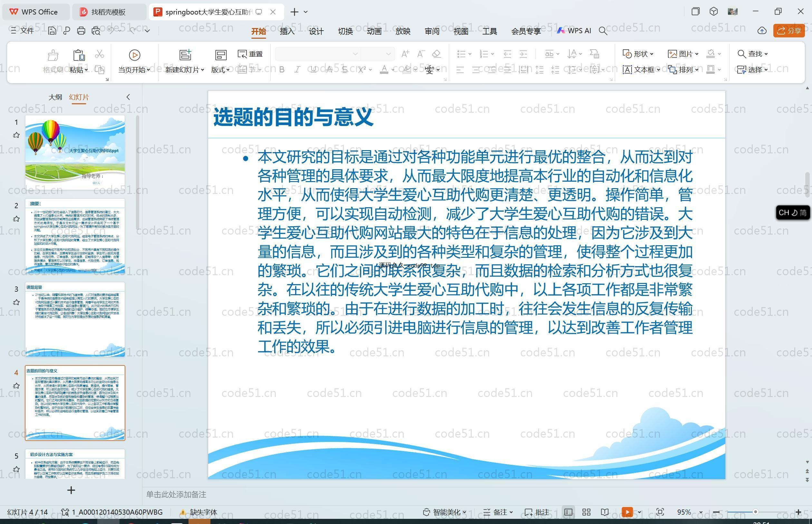Click the Format Painter icon
This screenshot has width=812, height=524.
click(53, 55)
